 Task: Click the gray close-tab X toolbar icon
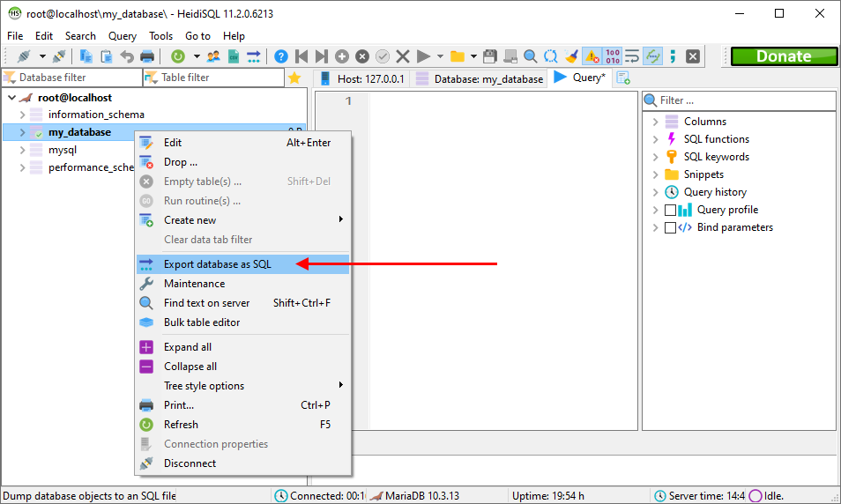point(693,56)
